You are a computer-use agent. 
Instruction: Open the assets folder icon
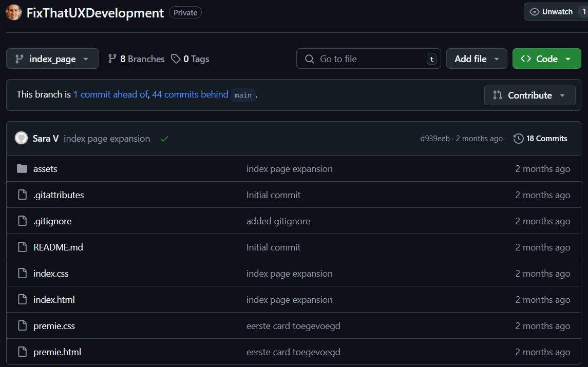click(22, 168)
